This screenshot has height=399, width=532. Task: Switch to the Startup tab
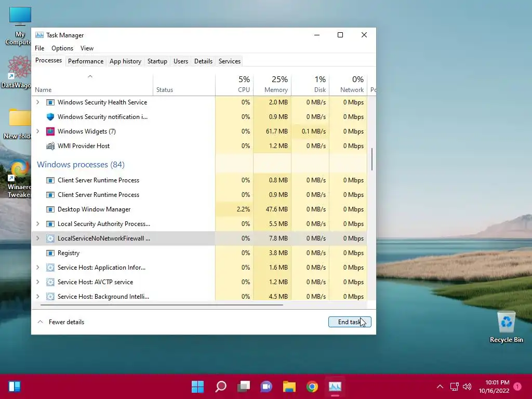157,61
